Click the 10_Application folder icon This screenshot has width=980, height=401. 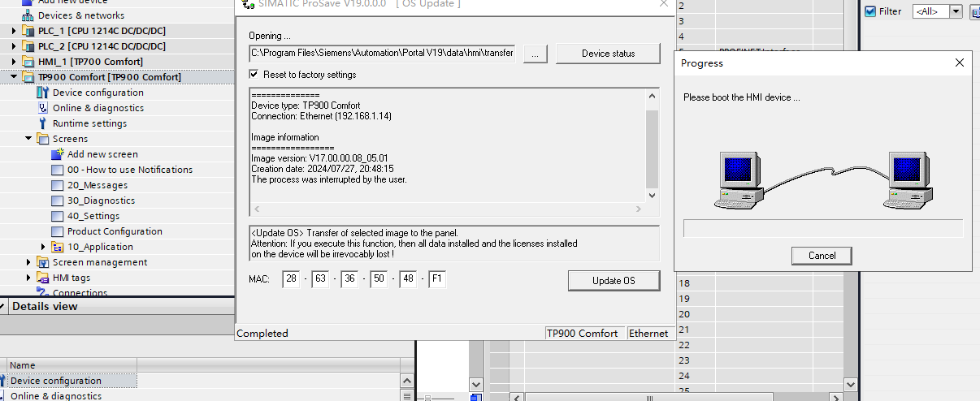pos(58,247)
